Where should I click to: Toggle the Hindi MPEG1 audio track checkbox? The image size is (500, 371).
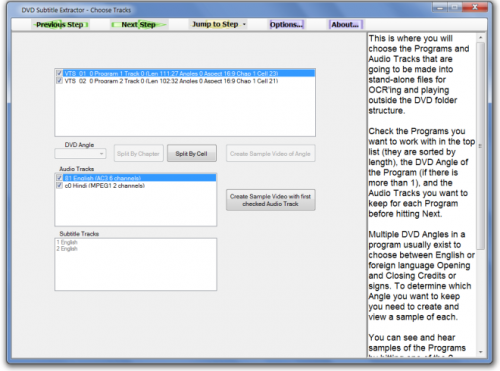pos(59,185)
